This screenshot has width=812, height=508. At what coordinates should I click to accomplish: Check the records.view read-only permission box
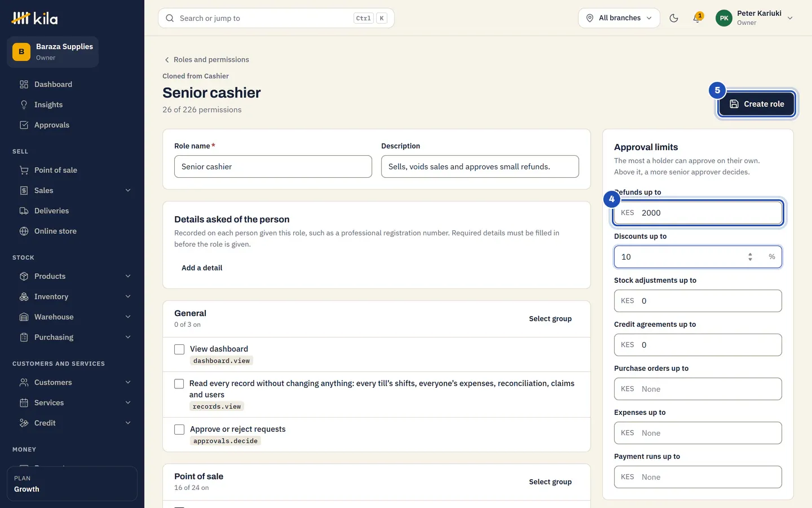[x=179, y=384]
